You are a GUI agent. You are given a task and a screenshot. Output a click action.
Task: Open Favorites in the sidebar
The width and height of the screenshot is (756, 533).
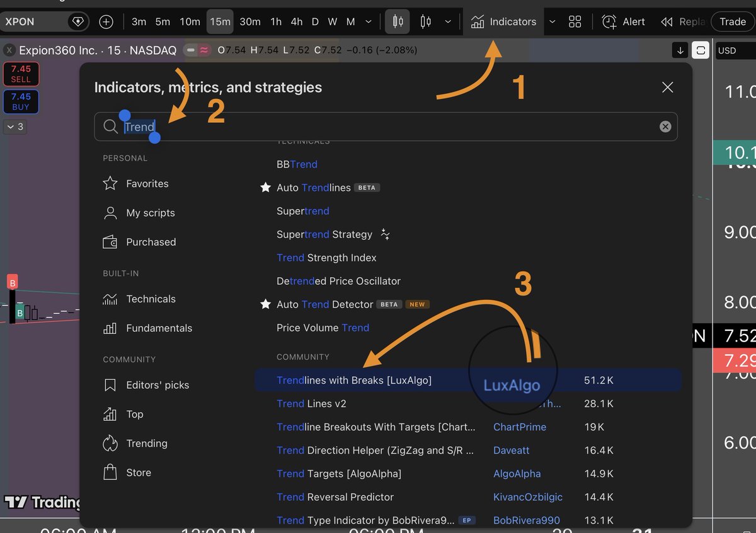(135, 183)
